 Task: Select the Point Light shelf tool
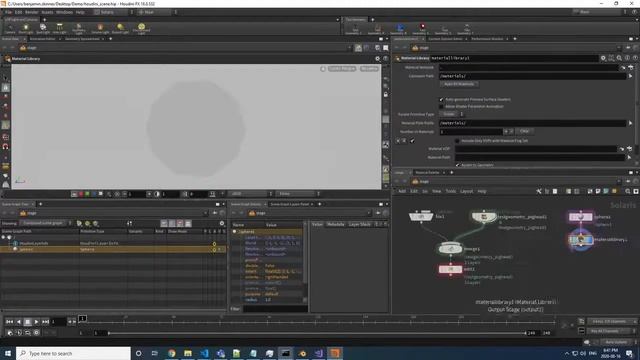(26, 29)
